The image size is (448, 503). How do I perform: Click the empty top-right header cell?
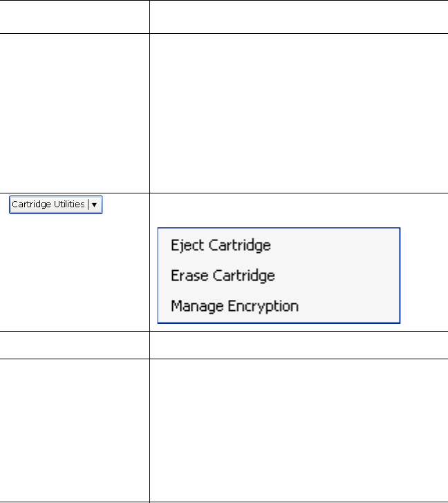[298, 17]
